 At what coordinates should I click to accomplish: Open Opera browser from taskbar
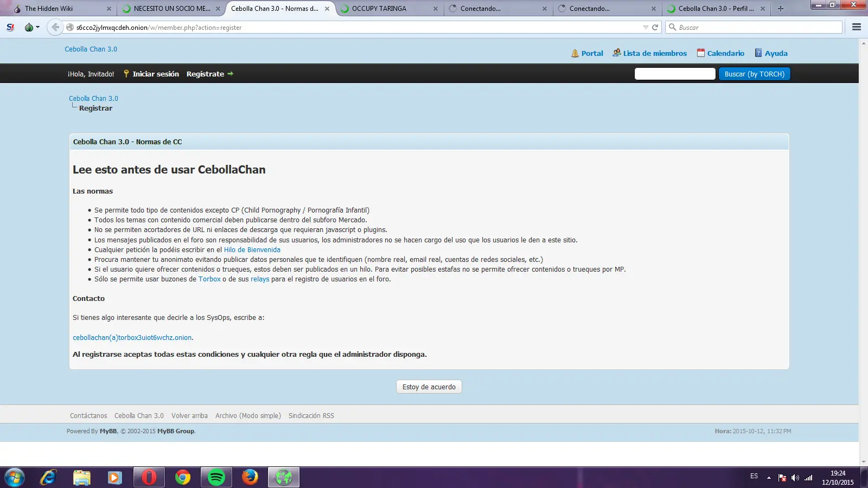[x=149, y=477]
